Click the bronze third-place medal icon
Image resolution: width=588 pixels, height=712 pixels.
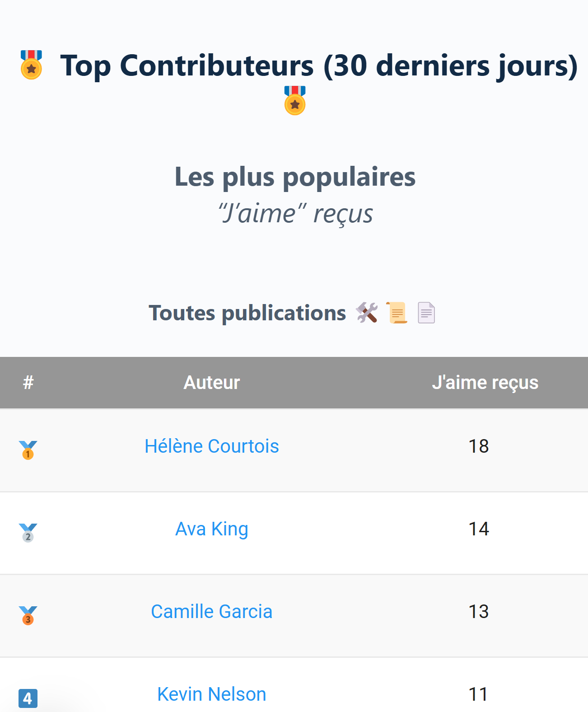(28, 615)
